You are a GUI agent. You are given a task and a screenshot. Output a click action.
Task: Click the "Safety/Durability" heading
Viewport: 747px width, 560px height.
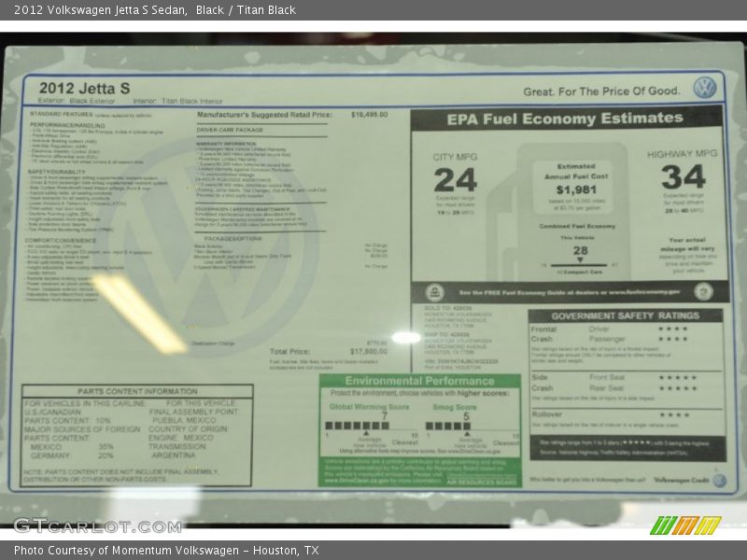tap(57, 172)
